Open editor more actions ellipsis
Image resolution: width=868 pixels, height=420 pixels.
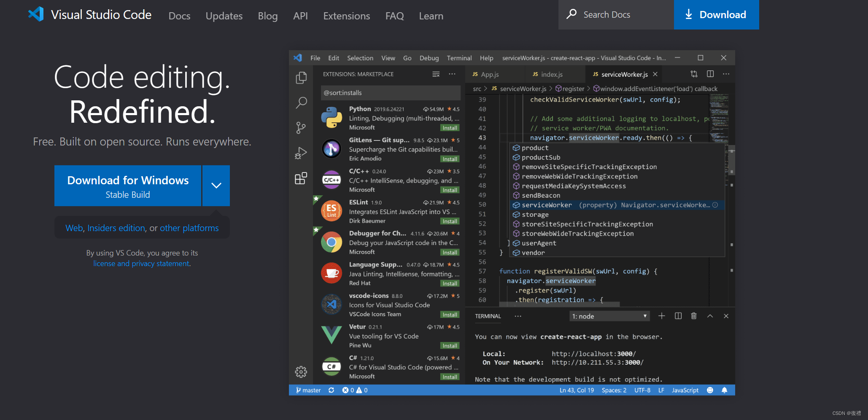coord(726,74)
